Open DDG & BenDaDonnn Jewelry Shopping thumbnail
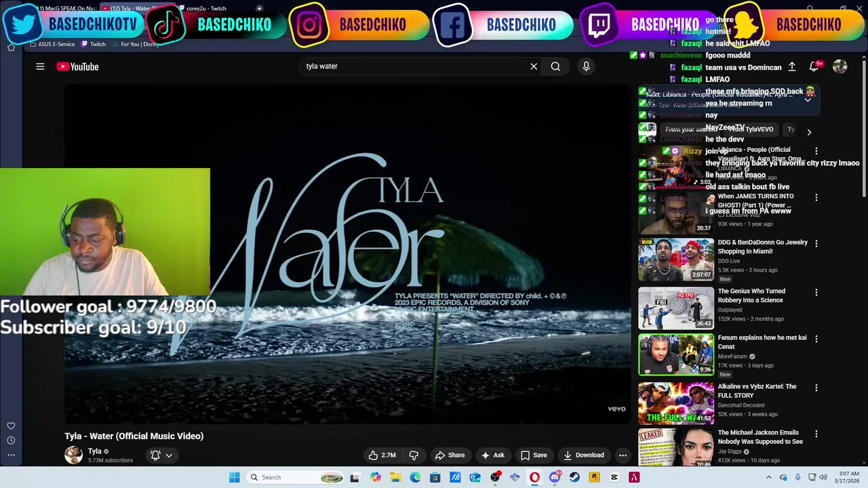Screen dimensions: 868x488 [676, 259]
